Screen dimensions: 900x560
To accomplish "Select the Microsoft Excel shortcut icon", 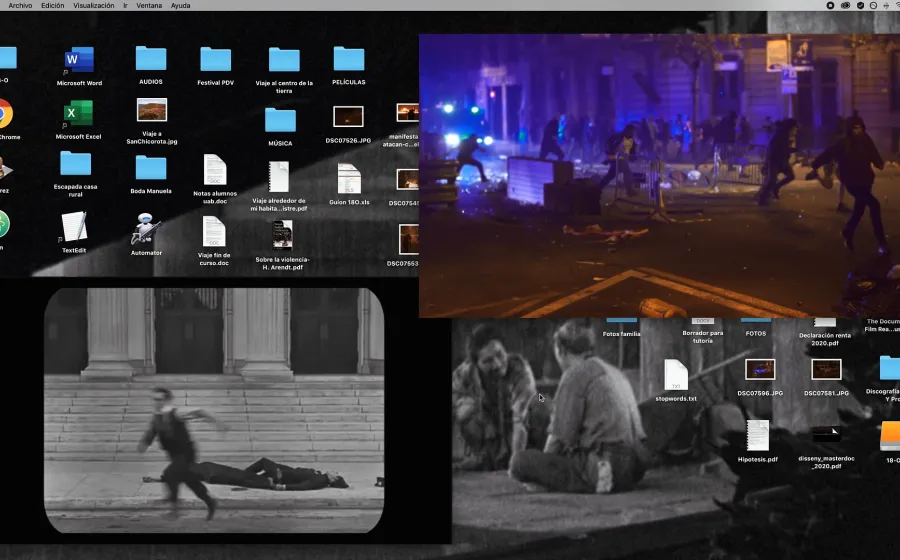I will point(78,113).
